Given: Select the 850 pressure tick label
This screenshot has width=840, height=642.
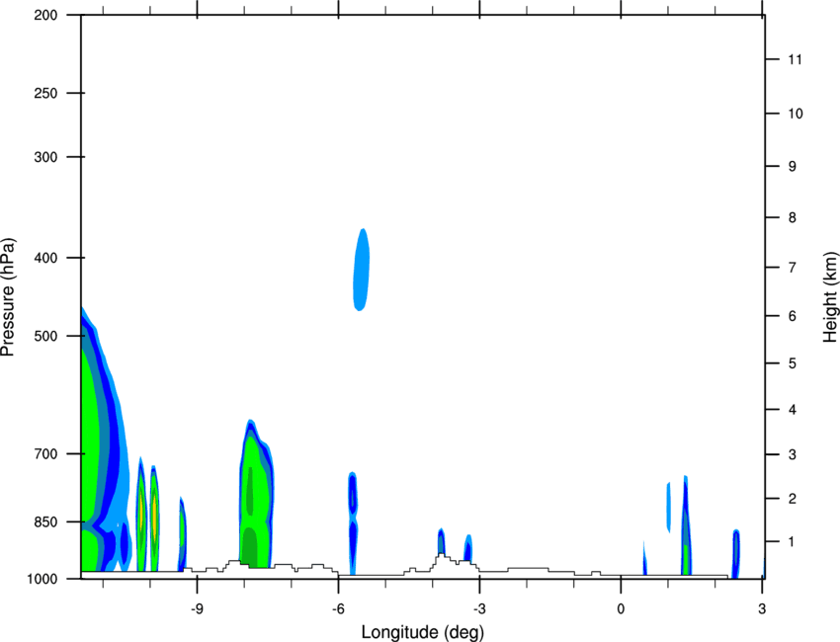Looking at the screenshot, I should pos(45,522).
